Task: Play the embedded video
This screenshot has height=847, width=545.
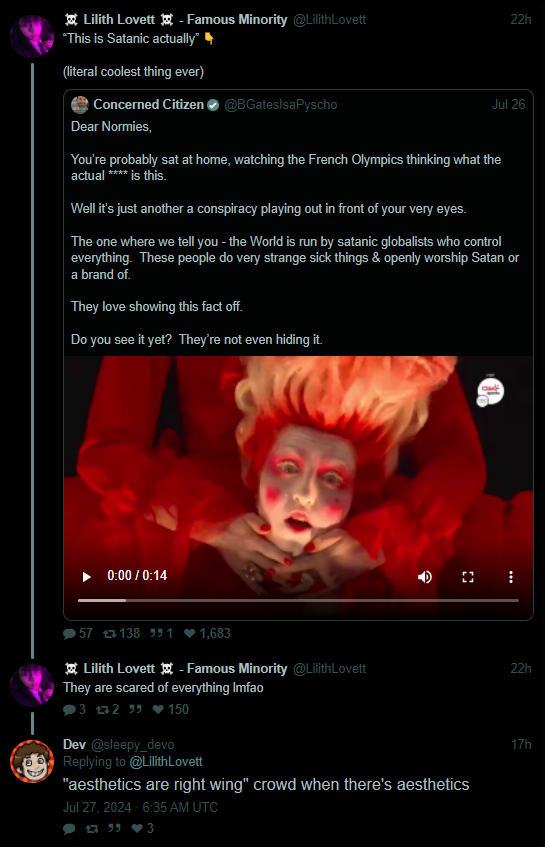Action: (86, 577)
